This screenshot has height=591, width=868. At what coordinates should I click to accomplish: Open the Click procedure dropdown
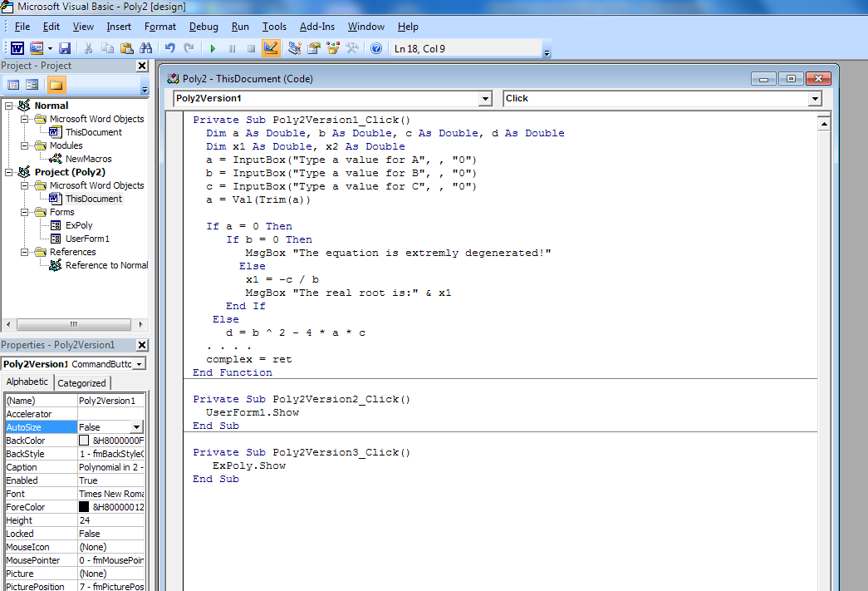[x=815, y=99]
